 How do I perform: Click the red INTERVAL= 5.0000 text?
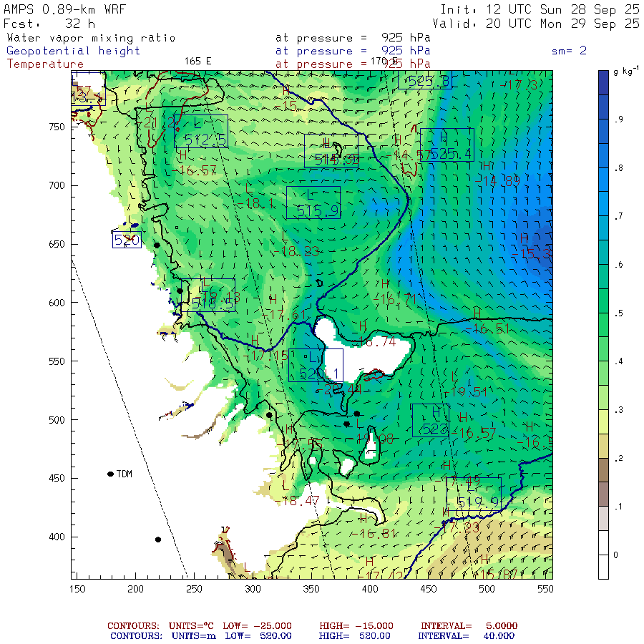coord(469,626)
